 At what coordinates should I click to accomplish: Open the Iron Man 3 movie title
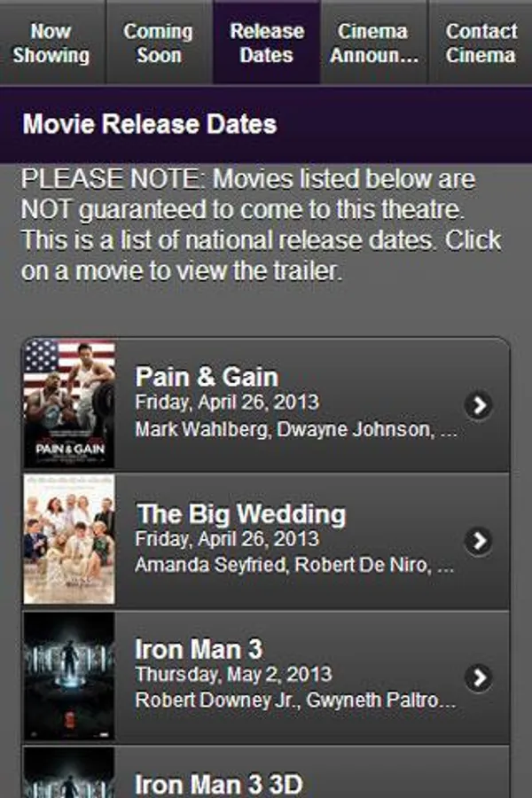coord(199,649)
